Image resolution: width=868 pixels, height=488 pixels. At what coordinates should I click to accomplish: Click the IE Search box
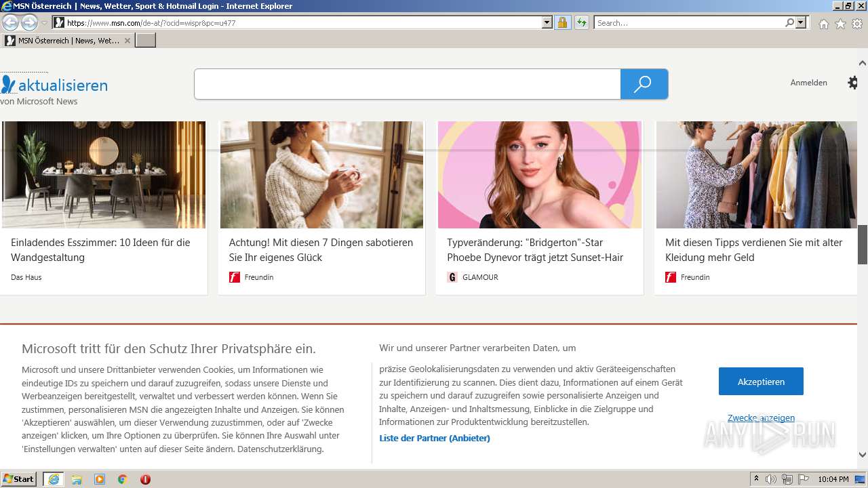coord(690,22)
